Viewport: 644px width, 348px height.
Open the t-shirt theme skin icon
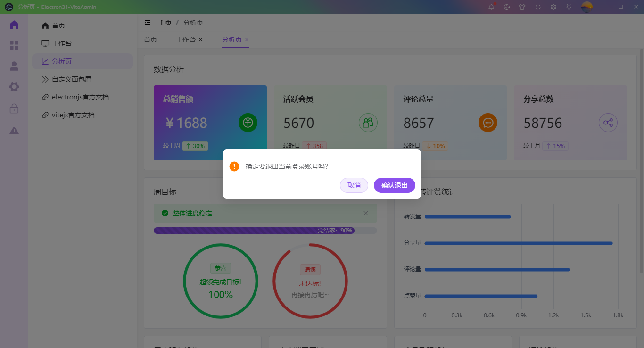click(522, 7)
